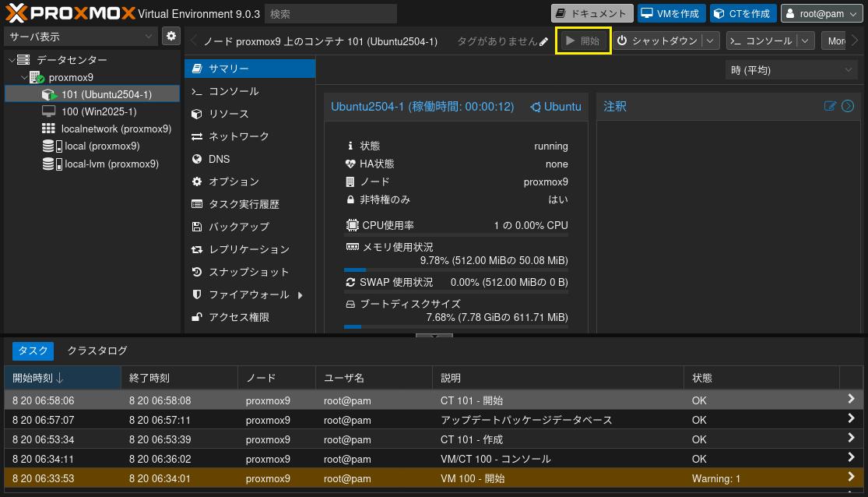This screenshot has width=868, height=497.
Task: Click the シャットダウン button
Action: click(658, 41)
